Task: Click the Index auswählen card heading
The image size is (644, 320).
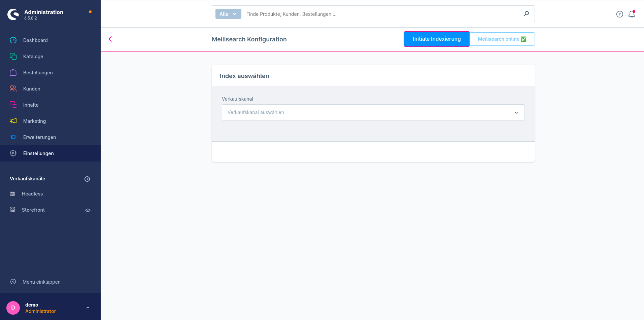Action: (x=244, y=76)
